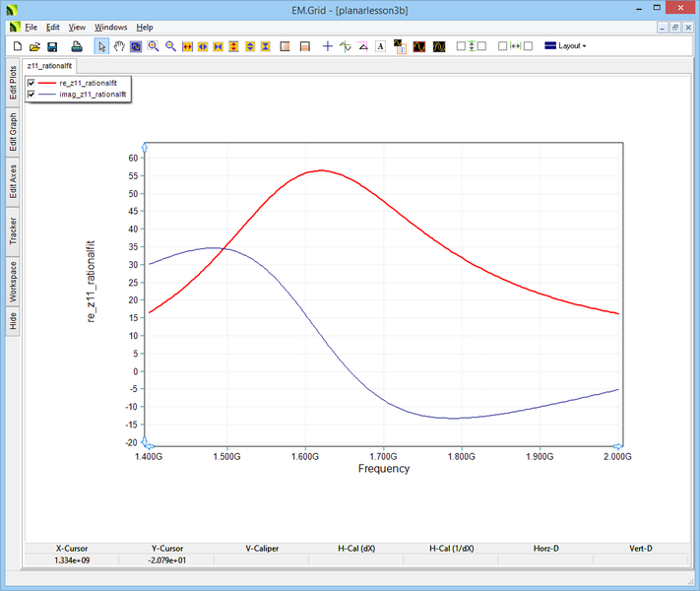
Task: Click the Hide side panel button
Action: point(13,321)
